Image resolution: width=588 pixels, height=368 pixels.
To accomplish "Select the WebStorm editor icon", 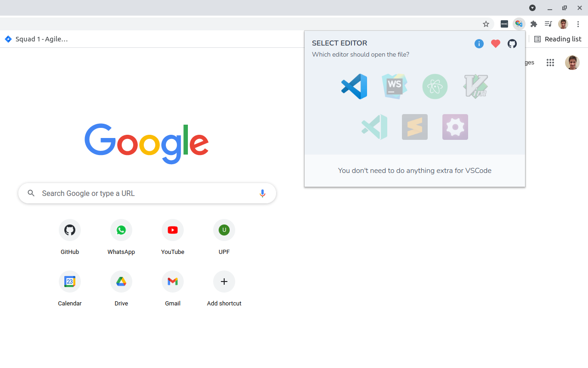I will [394, 86].
